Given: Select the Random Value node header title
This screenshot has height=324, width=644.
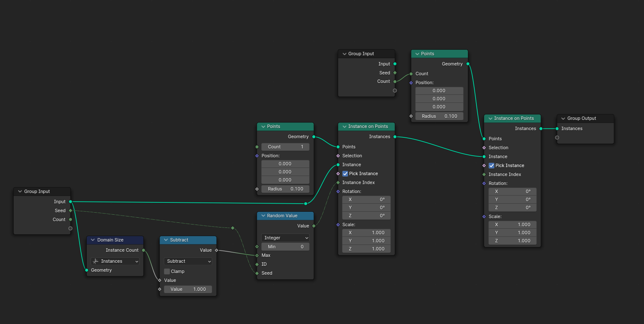Looking at the screenshot, I should (282, 216).
